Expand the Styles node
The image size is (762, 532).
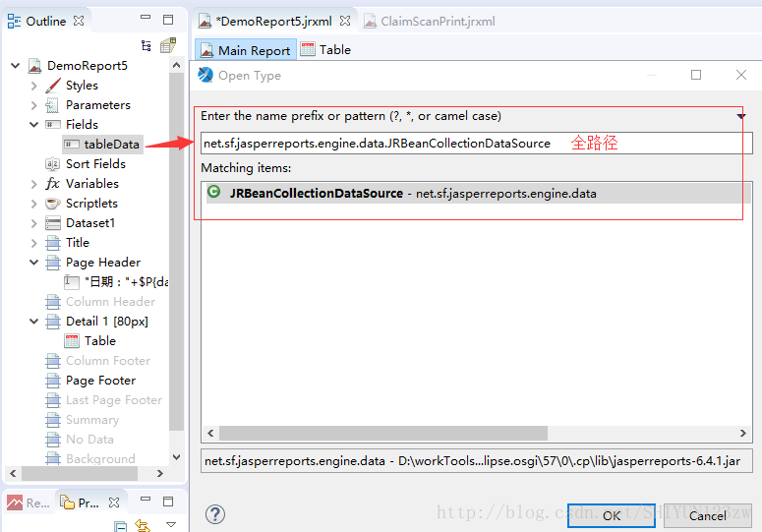point(33,86)
